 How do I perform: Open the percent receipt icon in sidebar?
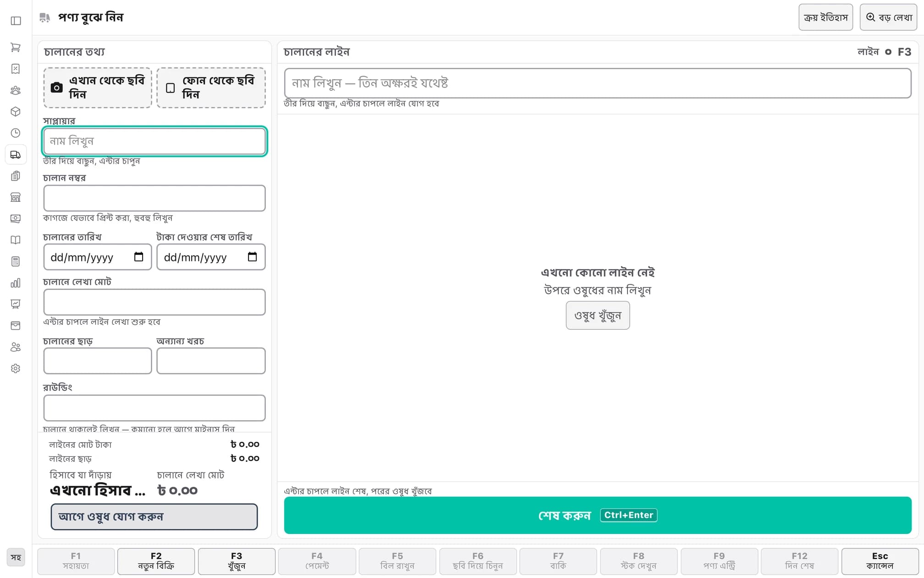pos(16,69)
